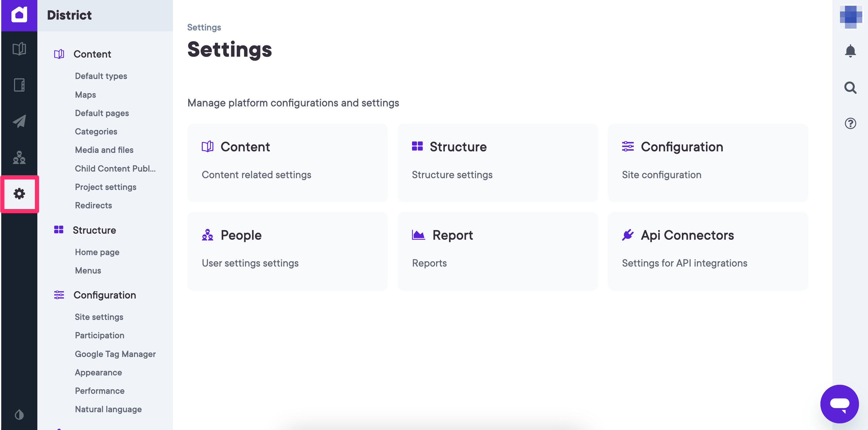The width and height of the screenshot is (868, 430).
Task: Open the people icon in dark sidebar
Action: pos(19,157)
